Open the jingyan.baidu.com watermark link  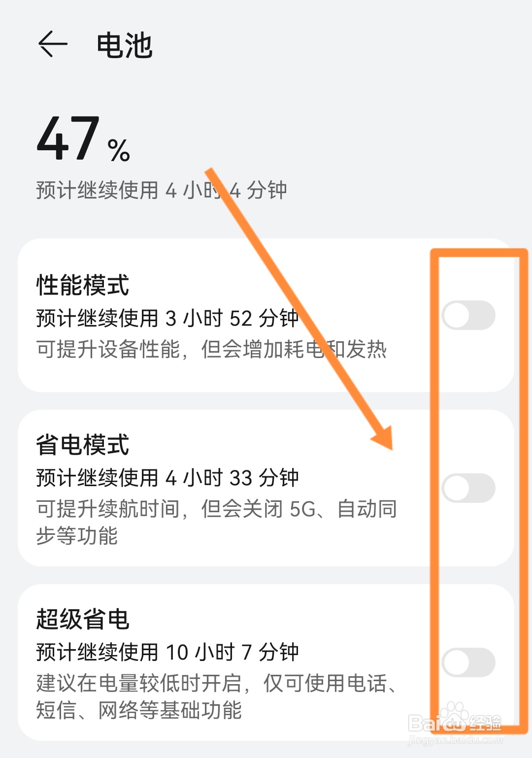tap(456, 740)
